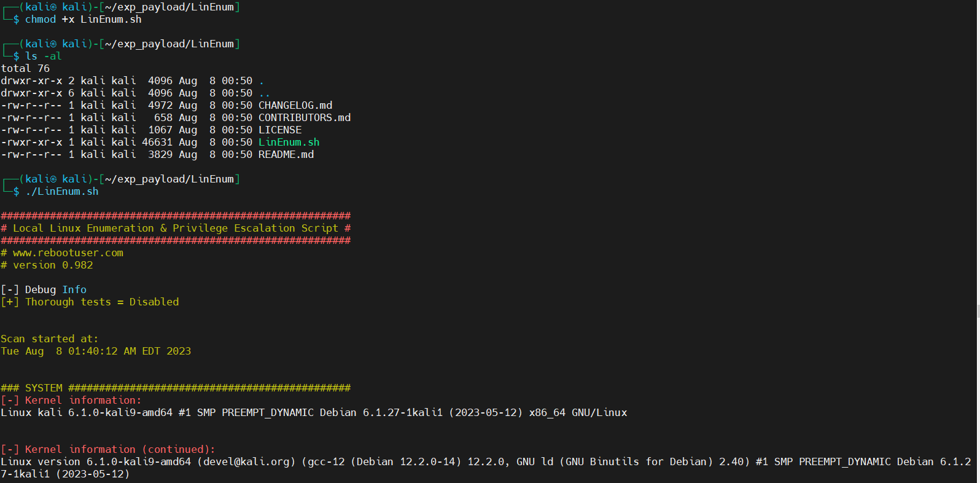Click the README.md filename
The height and width of the screenshot is (483, 980).
[286, 154]
